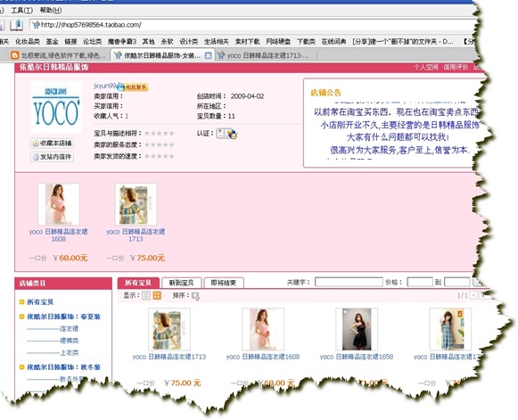Select 所有宝贝 in shop categories
This screenshot has height=420, width=518.
pos(40,302)
